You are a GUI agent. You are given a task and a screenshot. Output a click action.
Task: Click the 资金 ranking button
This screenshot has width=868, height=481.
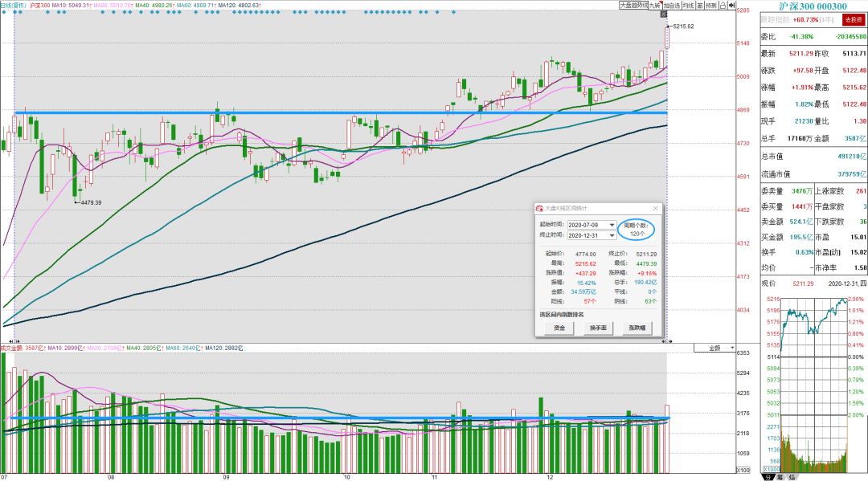click(x=559, y=328)
